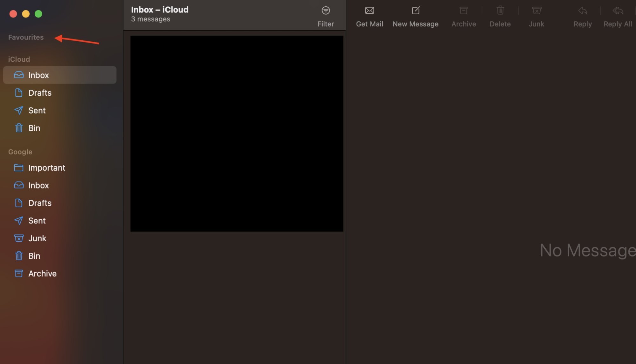Collapse the iCloud account section
Image resolution: width=636 pixels, height=364 pixels.
19,59
